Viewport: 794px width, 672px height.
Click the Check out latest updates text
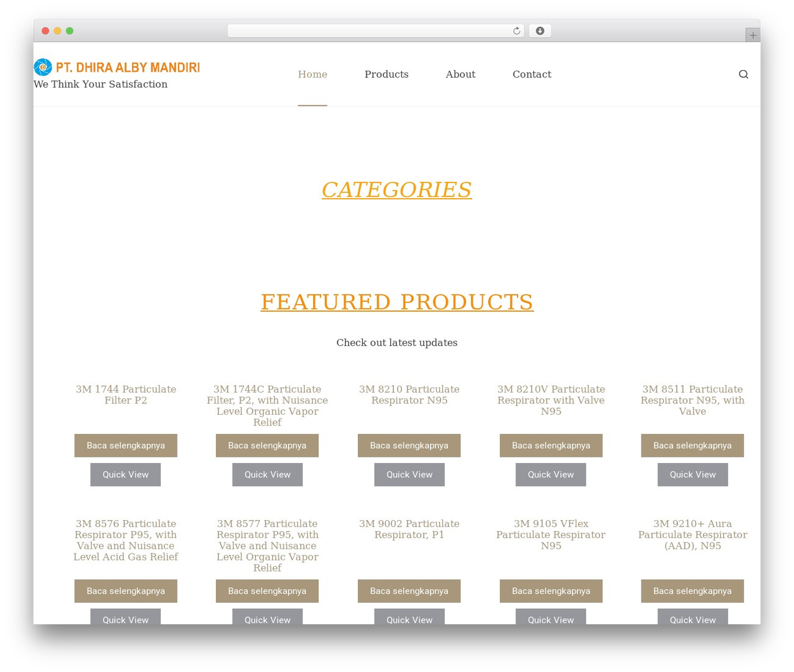(x=397, y=343)
